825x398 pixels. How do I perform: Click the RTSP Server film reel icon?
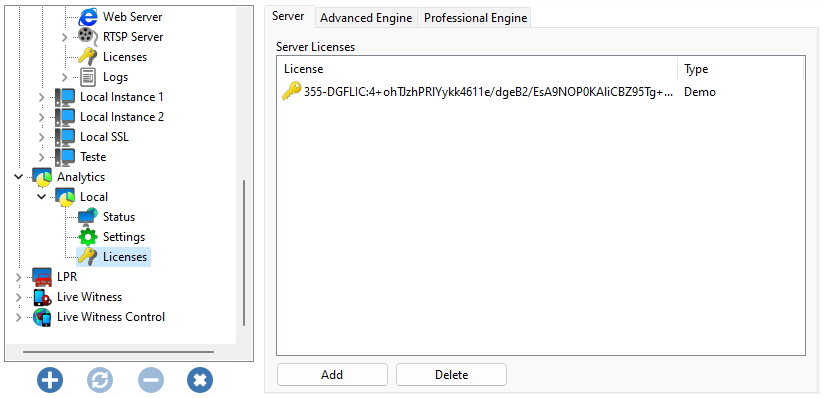coord(88,37)
